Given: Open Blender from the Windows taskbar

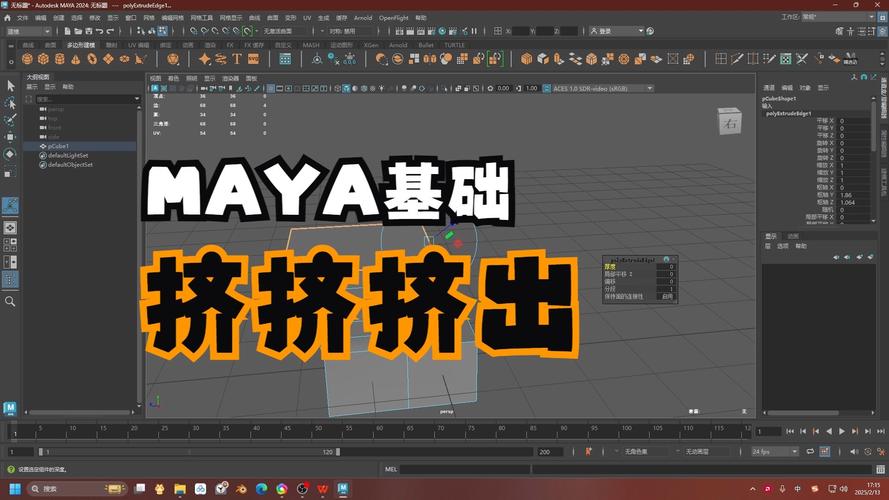Looking at the screenshot, I should point(240,488).
